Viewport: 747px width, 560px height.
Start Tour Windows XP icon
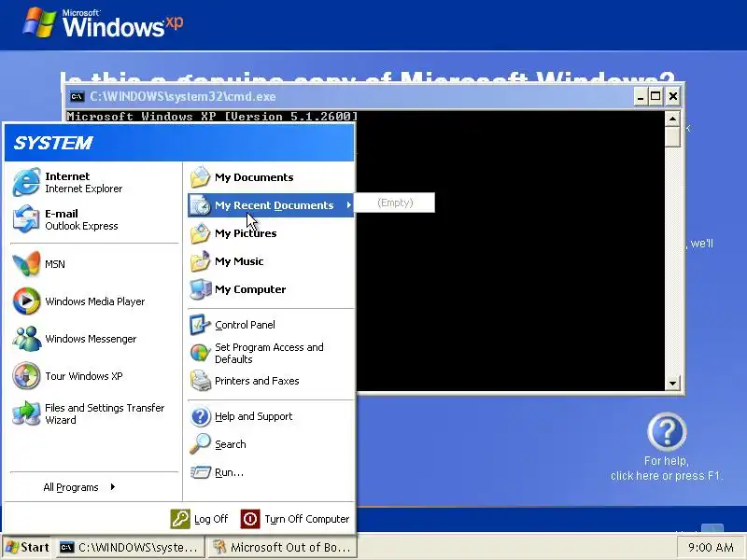point(26,376)
